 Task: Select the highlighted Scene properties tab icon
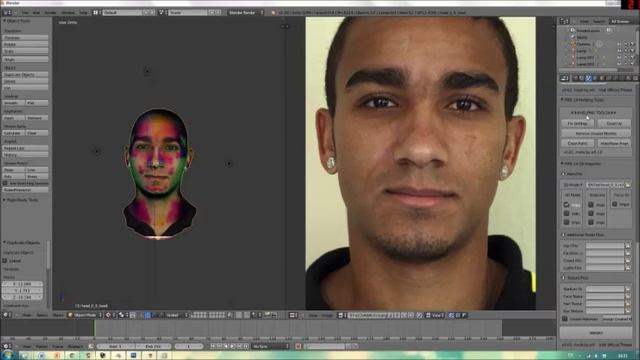(588, 78)
